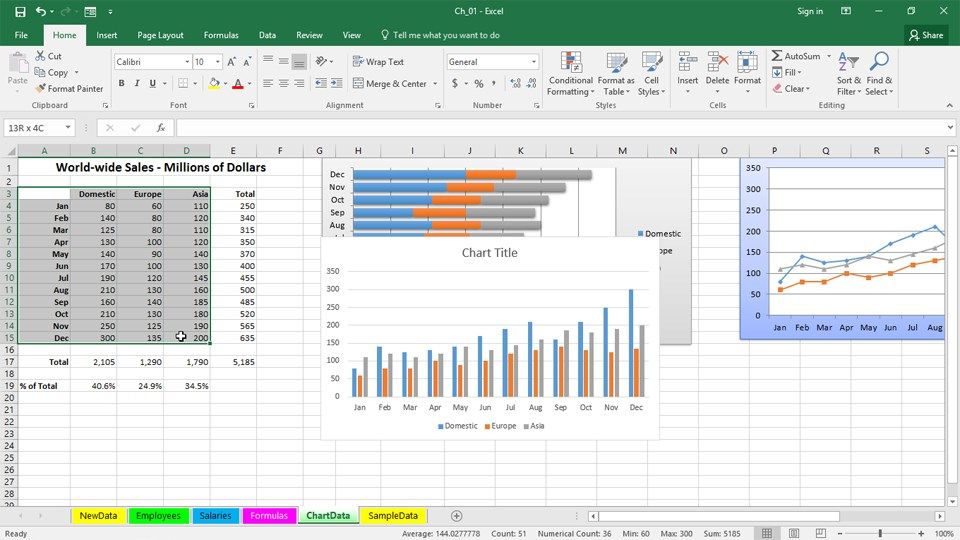Toggle Center horizontal alignment
This screenshot has height=540, width=960.
283,83
